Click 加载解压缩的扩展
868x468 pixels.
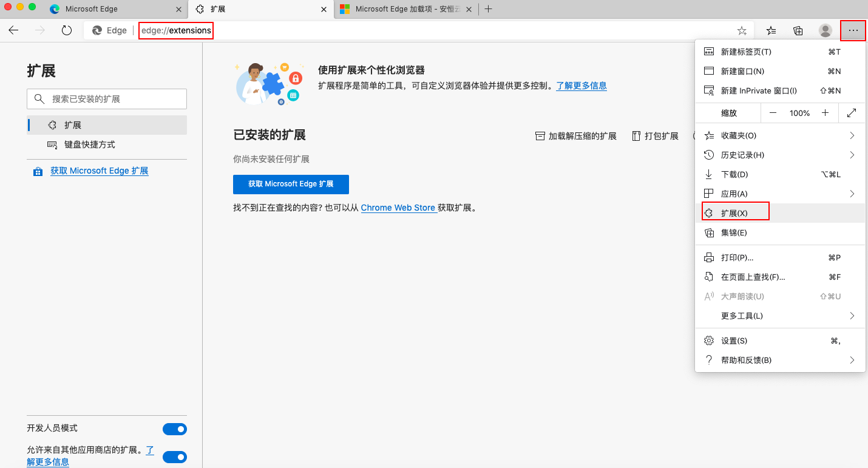tap(576, 136)
